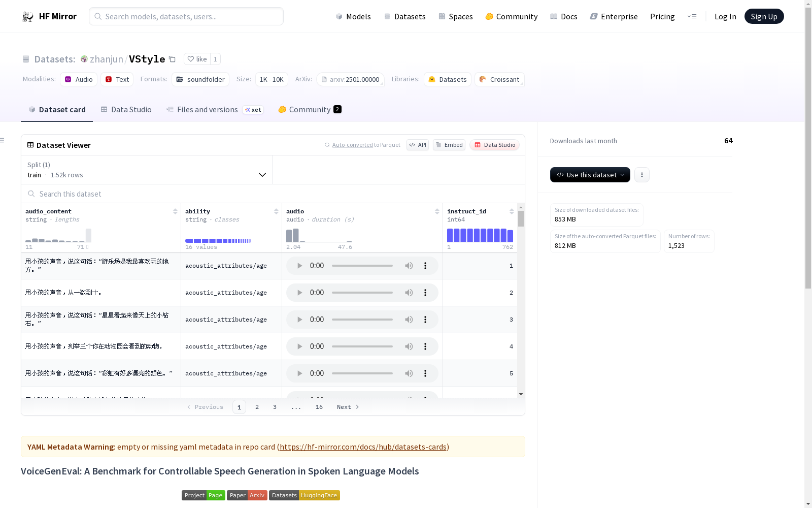Seek within the row 1 audio slider

pyautogui.click(x=362, y=266)
